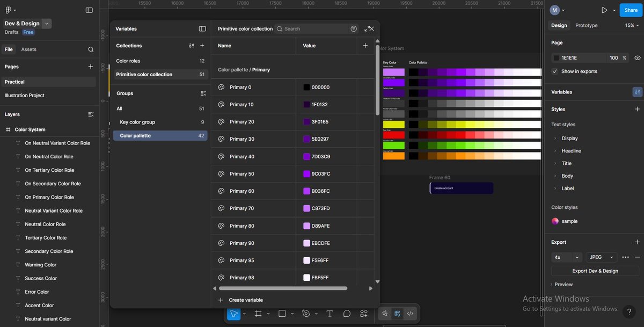644x327 pixels.
Task: Select the Text tool
Action: 330,314
